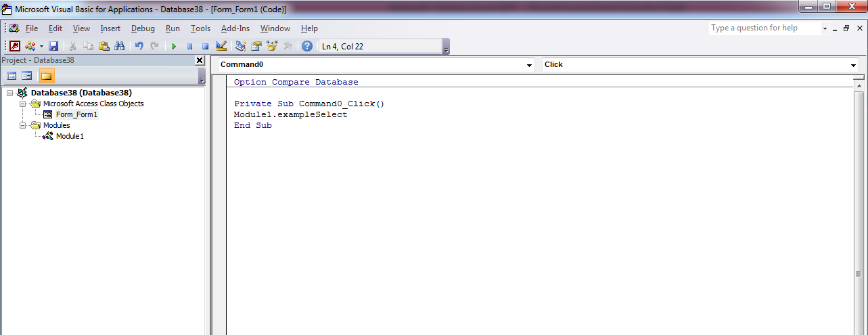868x335 pixels.
Task: Click the View Code icon in Project pane
Action: [x=12, y=76]
